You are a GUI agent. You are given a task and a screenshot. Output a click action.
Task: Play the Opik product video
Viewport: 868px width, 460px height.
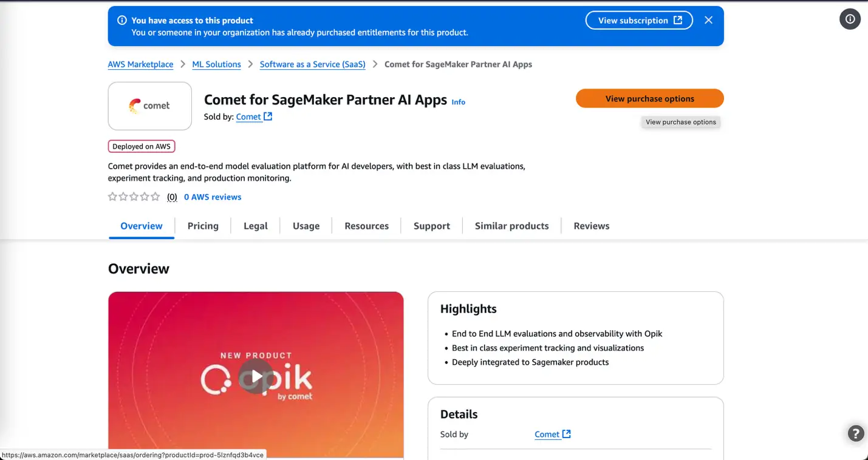tap(256, 376)
